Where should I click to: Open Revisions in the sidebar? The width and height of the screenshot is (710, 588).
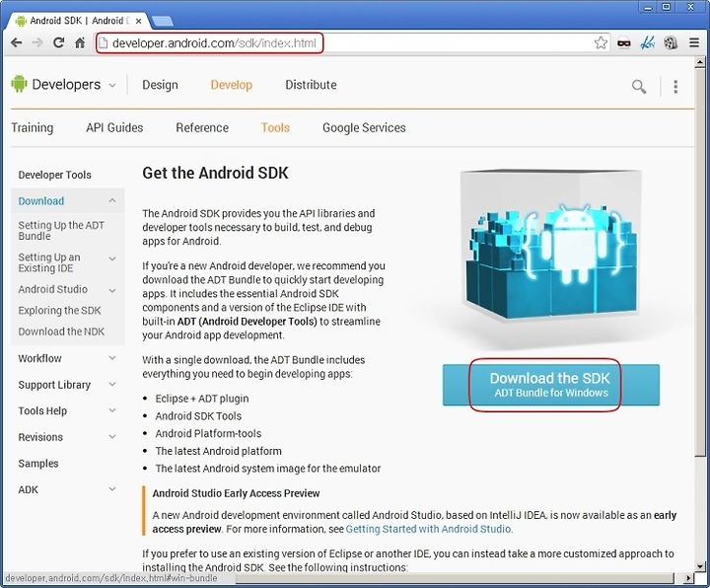[40, 437]
